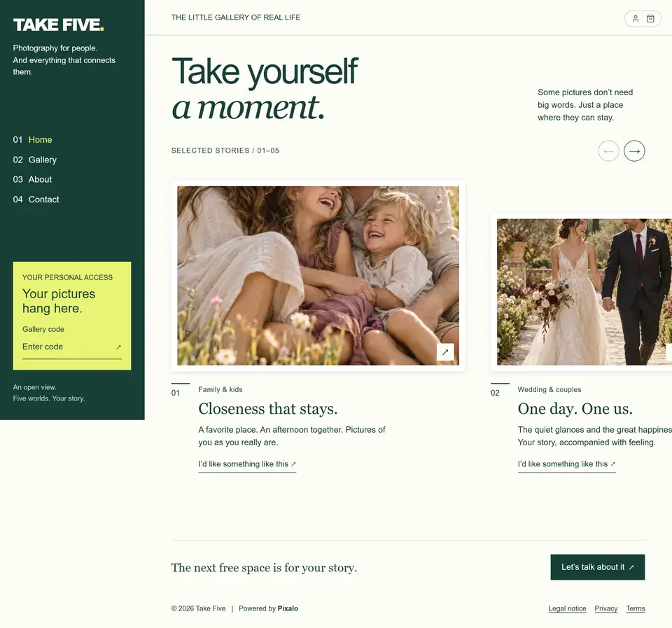Click 'The next free space is for your story.' text
672x628 pixels.
pos(264,568)
